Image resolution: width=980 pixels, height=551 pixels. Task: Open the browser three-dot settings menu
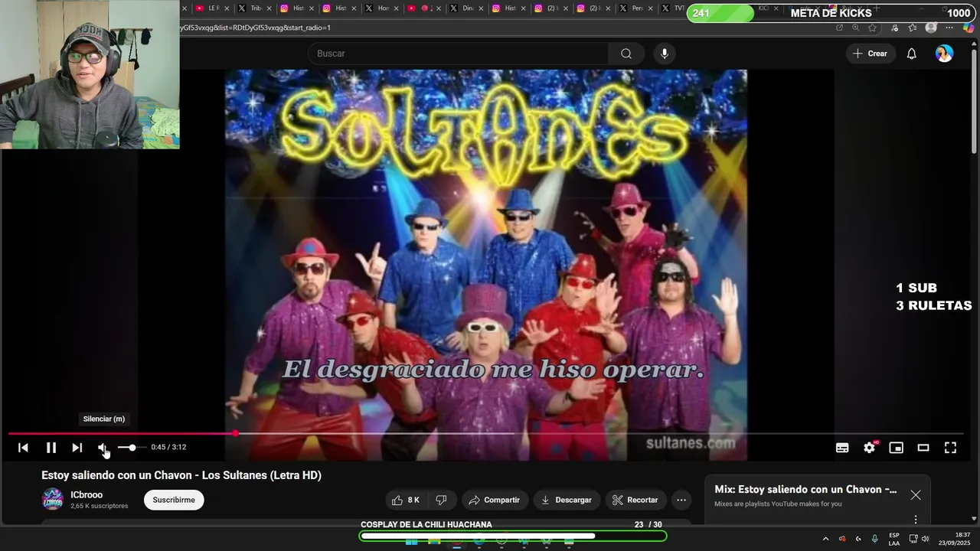tap(949, 28)
